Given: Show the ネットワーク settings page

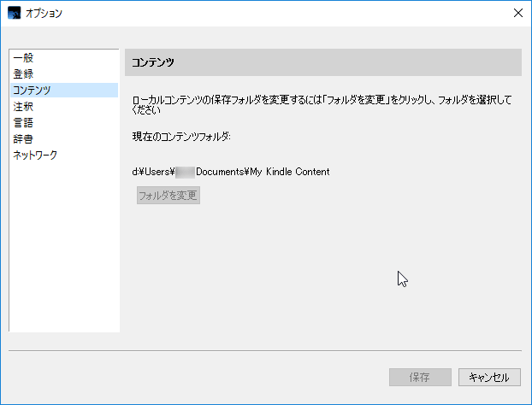Looking at the screenshot, I should click(x=35, y=156).
